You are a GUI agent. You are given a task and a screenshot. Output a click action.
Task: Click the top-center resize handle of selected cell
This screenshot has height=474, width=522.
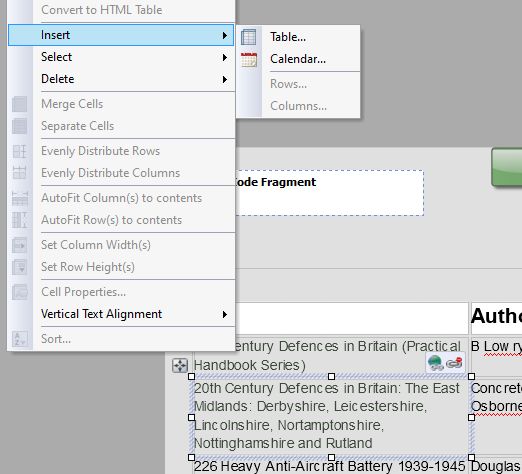[x=331, y=376]
